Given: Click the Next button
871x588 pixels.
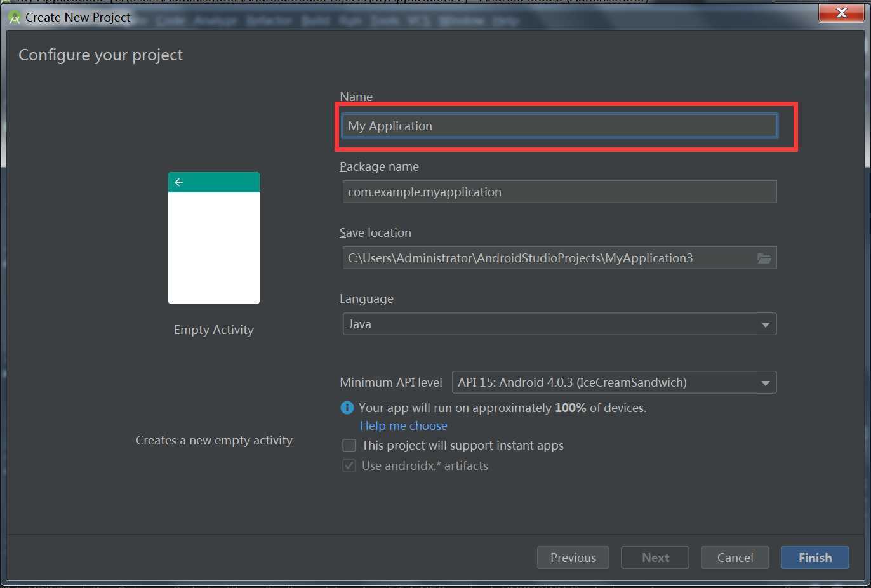Looking at the screenshot, I should pyautogui.click(x=655, y=558).
